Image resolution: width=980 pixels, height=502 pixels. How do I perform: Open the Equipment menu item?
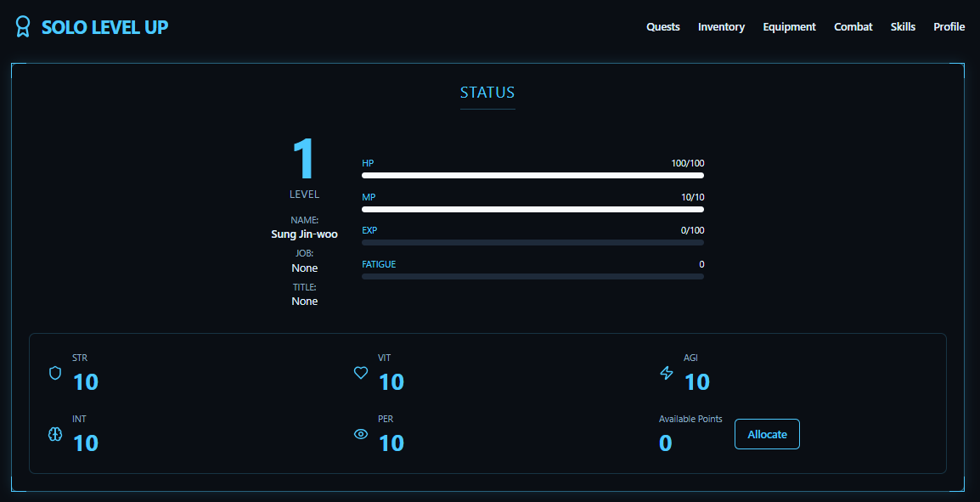(789, 26)
